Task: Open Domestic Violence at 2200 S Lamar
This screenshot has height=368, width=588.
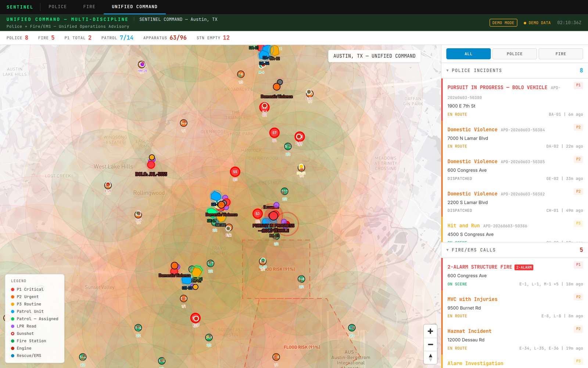Action: tap(515, 202)
